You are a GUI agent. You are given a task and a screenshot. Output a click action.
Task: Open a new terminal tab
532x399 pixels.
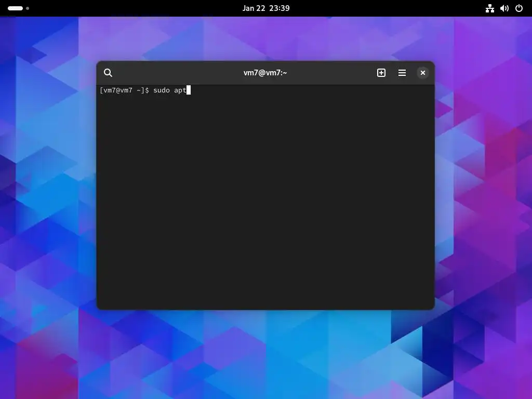click(x=381, y=73)
